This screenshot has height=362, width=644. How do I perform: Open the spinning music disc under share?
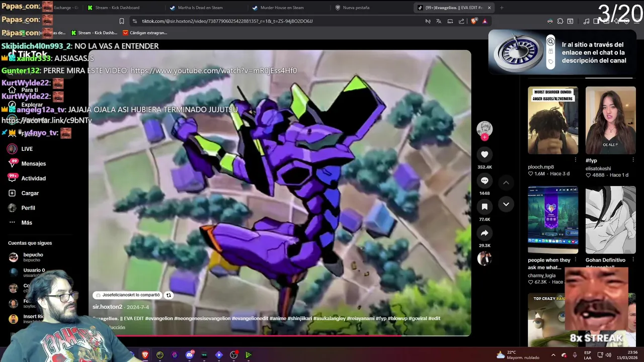(485, 258)
